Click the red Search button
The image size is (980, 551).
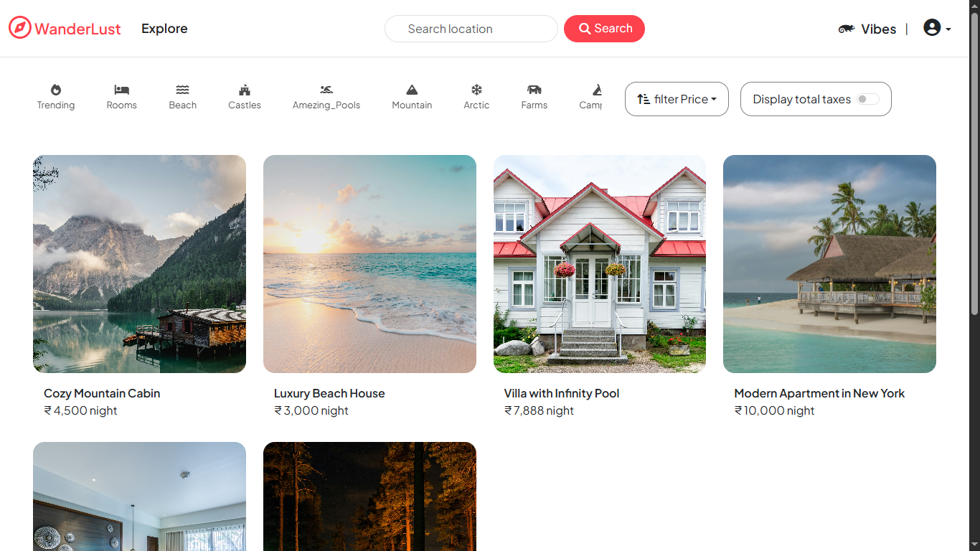coord(604,29)
